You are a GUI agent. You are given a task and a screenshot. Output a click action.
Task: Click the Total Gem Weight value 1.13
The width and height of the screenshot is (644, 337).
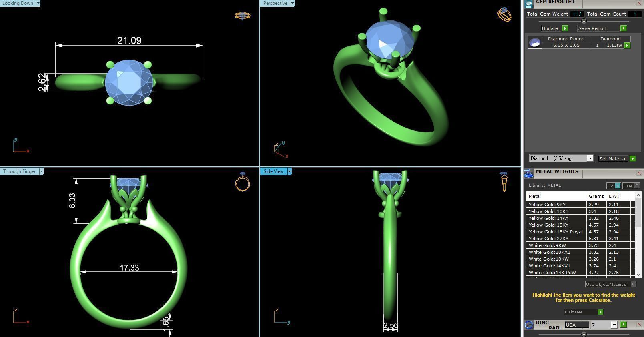click(x=577, y=14)
